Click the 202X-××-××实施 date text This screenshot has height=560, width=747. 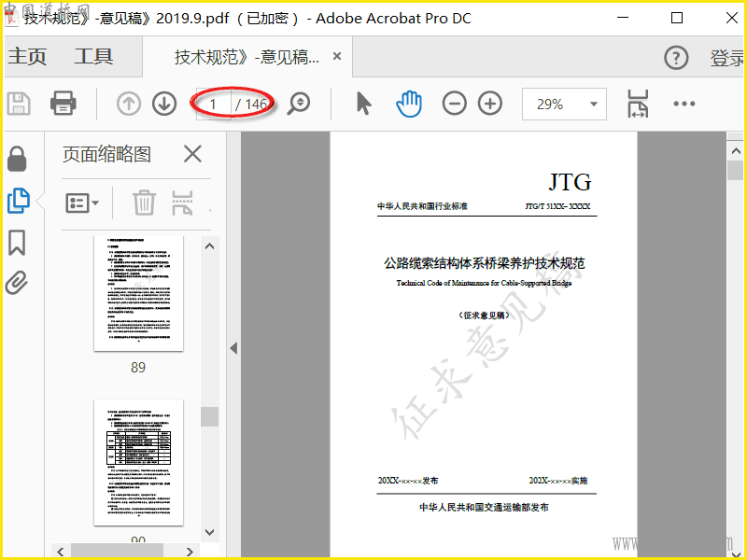[558, 481]
